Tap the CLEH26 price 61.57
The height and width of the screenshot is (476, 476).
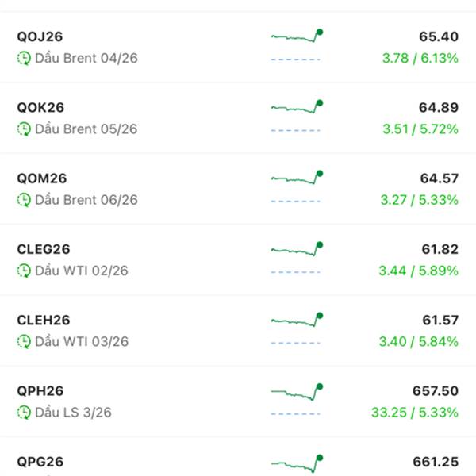[x=440, y=321]
